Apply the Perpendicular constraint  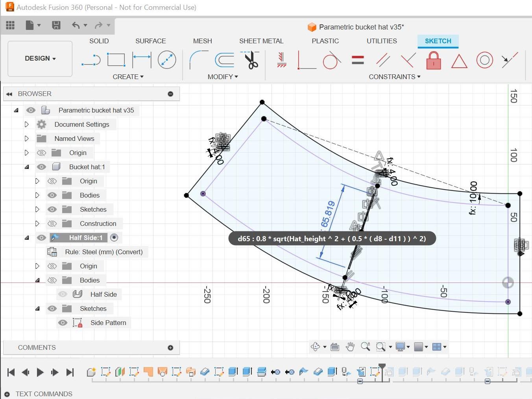(x=408, y=60)
